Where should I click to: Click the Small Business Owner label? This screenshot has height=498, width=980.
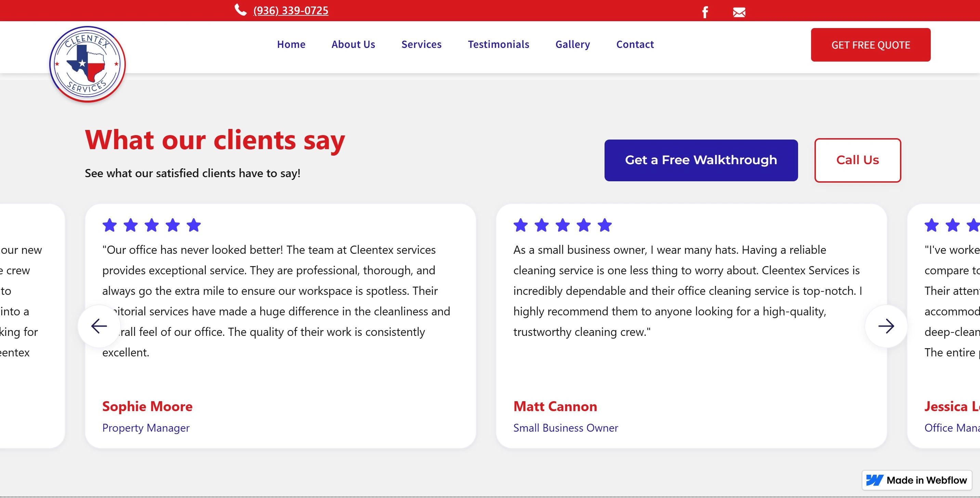(x=565, y=428)
